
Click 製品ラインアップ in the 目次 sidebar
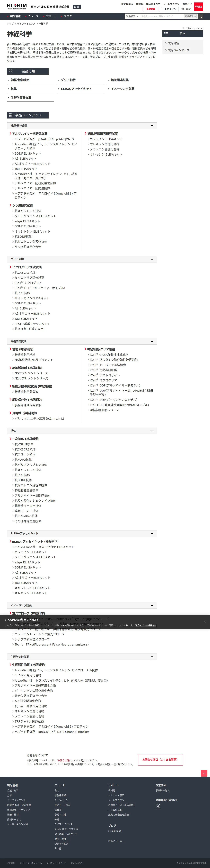[183, 50]
